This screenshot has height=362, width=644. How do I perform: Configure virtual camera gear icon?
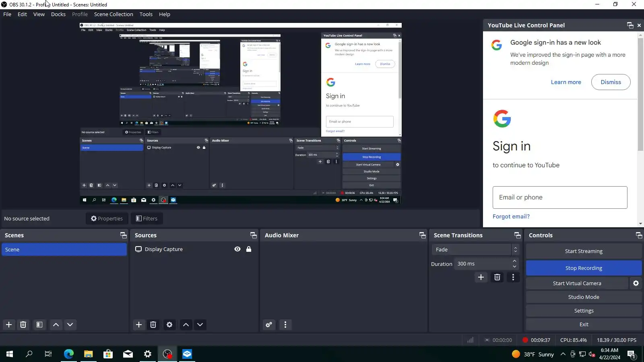pyautogui.click(x=636, y=283)
